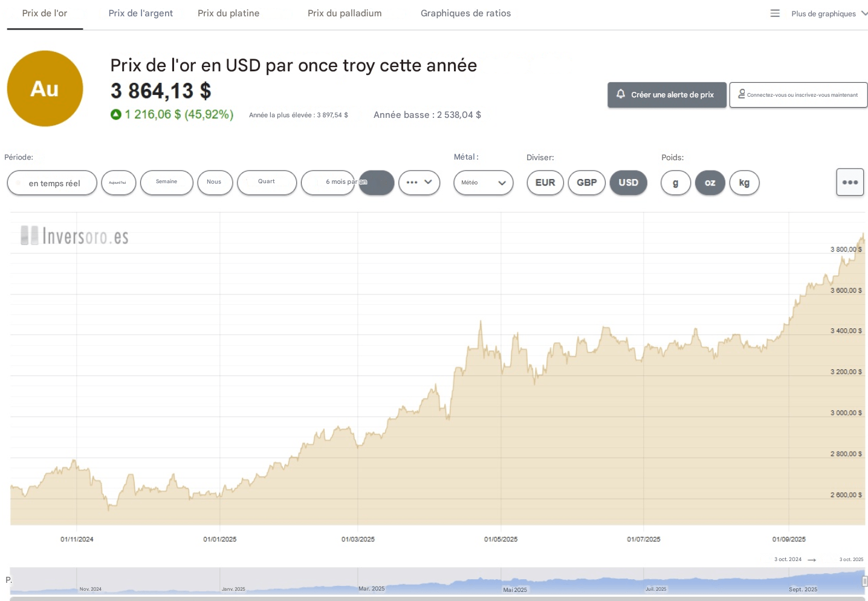Switch currency to GBP
This screenshot has height=601, width=868.
[x=586, y=183]
